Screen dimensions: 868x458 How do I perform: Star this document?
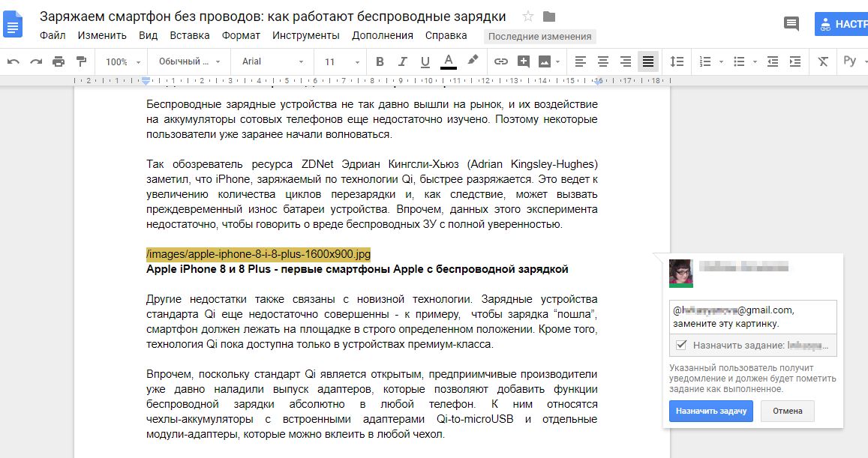[528, 16]
